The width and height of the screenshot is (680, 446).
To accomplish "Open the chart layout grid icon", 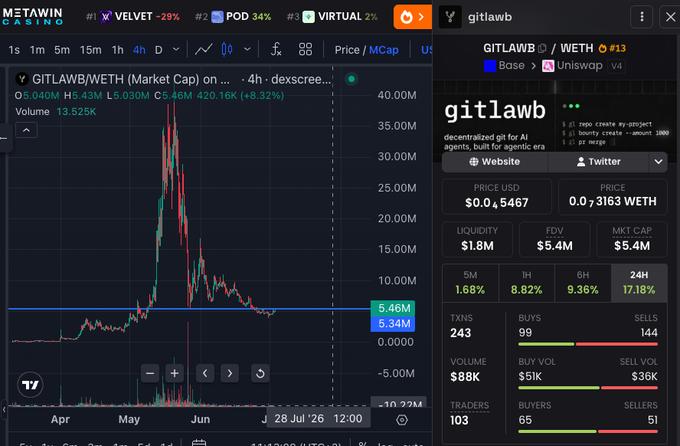I will (x=305, y=49).
